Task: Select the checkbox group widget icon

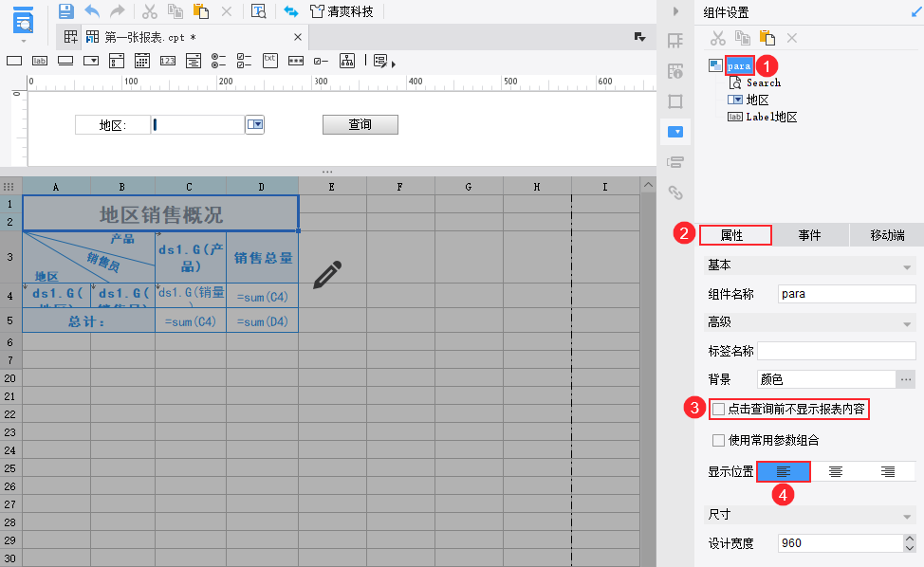Action: pyautogui.click(x=244, y=61)
